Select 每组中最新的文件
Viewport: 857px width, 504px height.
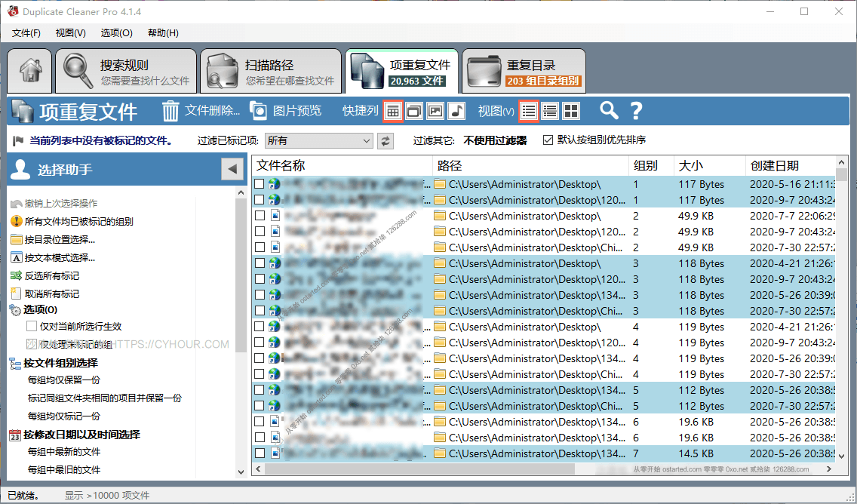coord(64,452)
